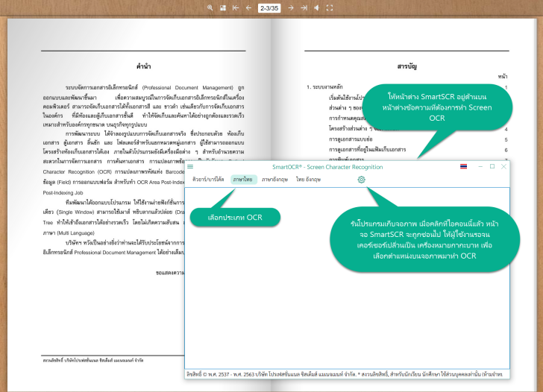The height and width of the screenshot is (392, 543).
Task: Click the คำนำ heading on left page
Action: (x=143, y=66)
